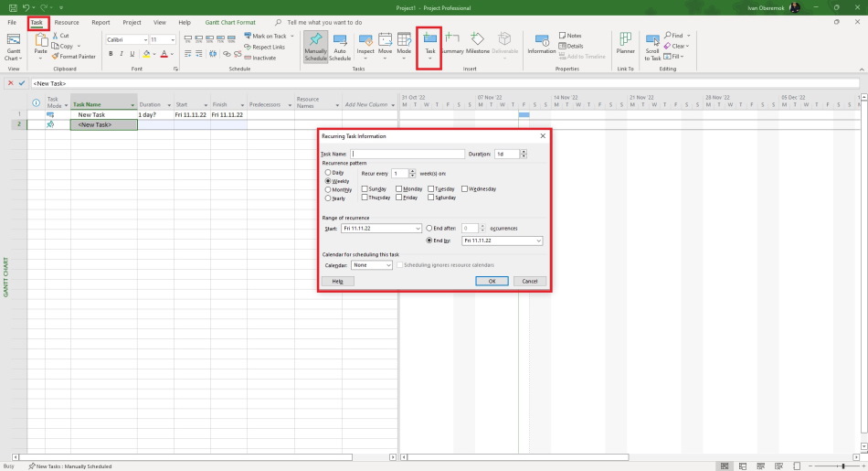This screenshot has height=471, width=868.
Task: Switch to the View tab
Action: point(159,23)
